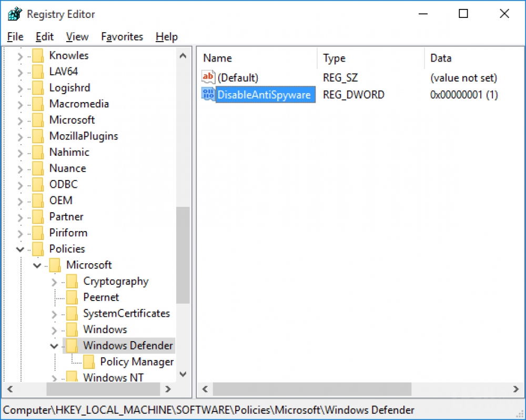Select the Cryptography folder icon
This screenshot has height=420, width=526.
click(72, 281)
